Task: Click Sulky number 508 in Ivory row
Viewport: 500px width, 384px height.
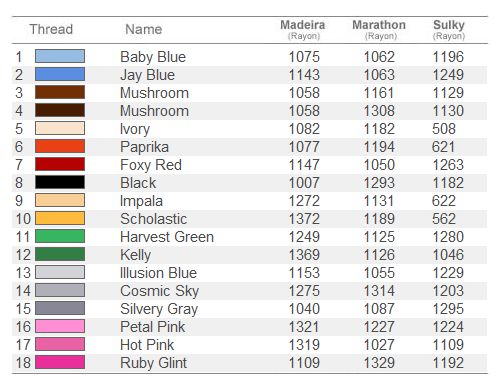Action: coord(444,129)
